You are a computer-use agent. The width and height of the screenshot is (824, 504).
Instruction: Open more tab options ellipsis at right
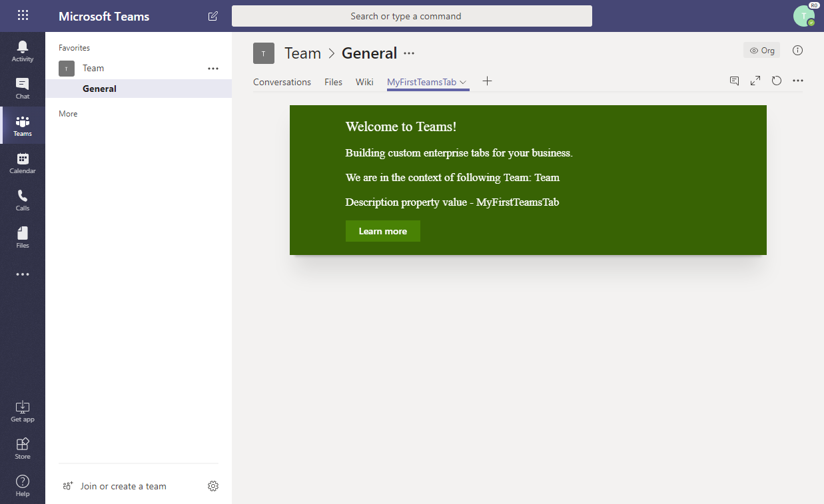coord(798,81)
